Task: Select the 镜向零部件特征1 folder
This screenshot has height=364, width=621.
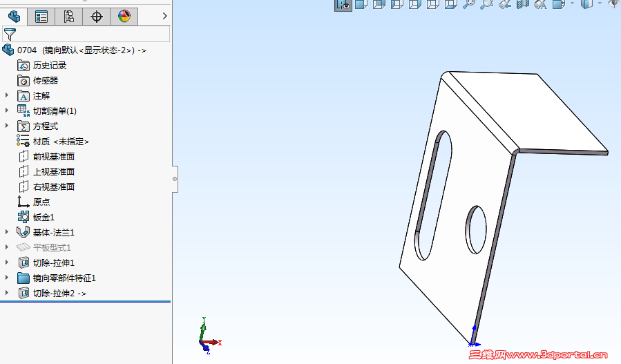Action: tap(64, 278)
